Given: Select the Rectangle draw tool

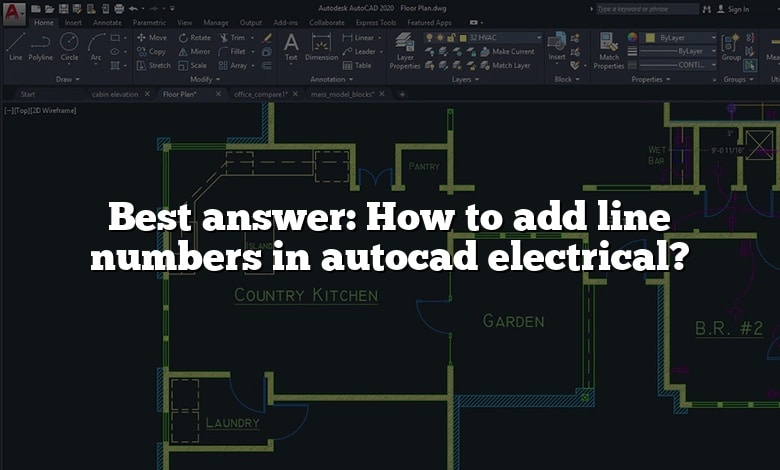Looking at the screenshot, I should click(115, 38).
